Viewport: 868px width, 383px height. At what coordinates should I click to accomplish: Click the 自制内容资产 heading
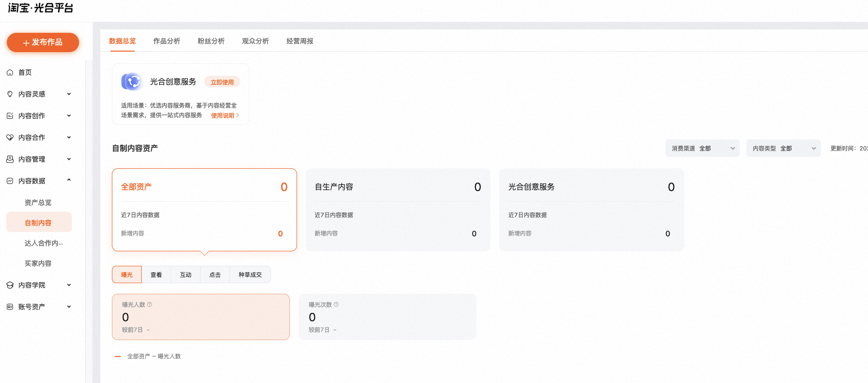click(135, 148)
